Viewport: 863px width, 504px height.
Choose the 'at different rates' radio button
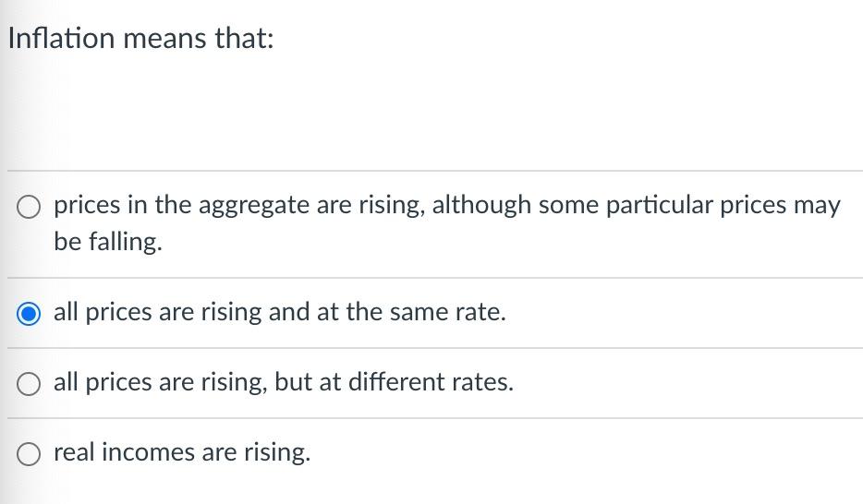point(29,383)
